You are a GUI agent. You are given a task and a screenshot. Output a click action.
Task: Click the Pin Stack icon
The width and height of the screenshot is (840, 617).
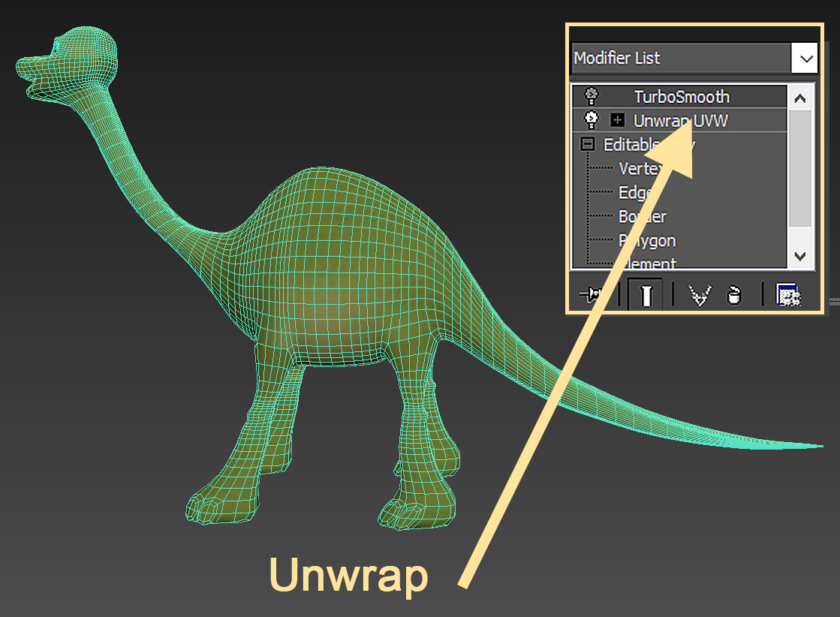click(592, 295)
